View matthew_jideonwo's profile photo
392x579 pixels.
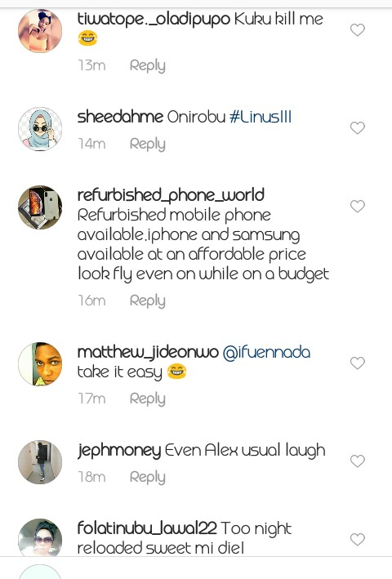(x=40, y=364)
